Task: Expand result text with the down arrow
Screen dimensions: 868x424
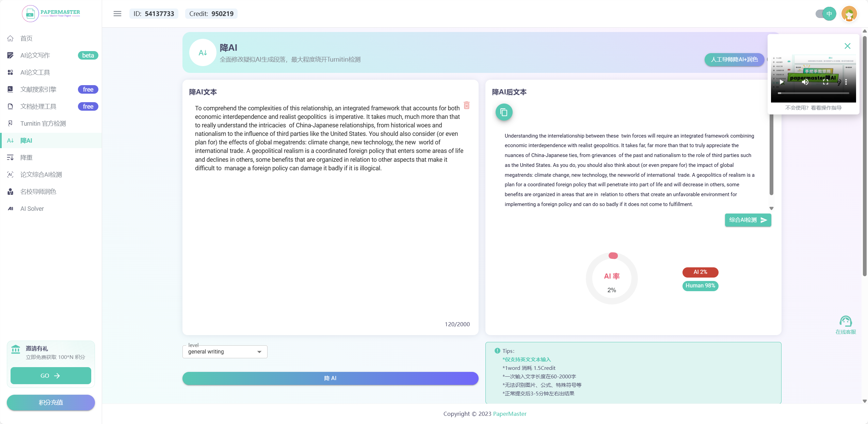Action: pyautogui.click(x=771, y=208)
